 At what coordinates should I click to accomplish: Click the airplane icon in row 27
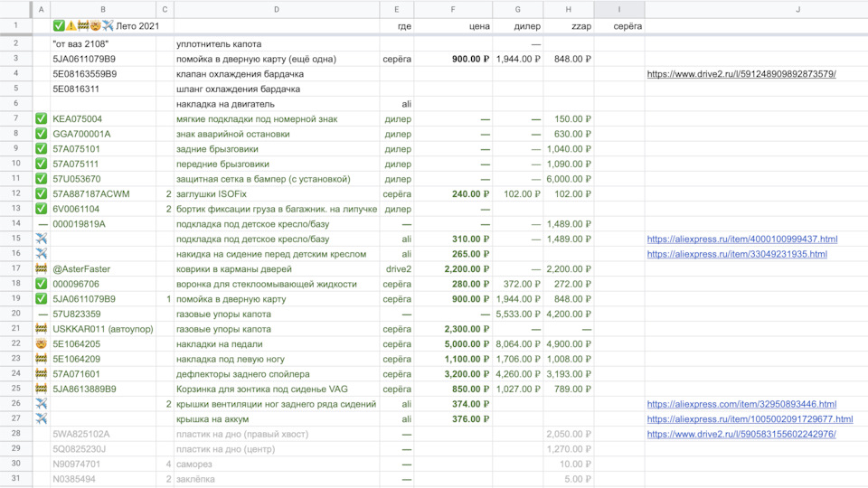point(42,419)
